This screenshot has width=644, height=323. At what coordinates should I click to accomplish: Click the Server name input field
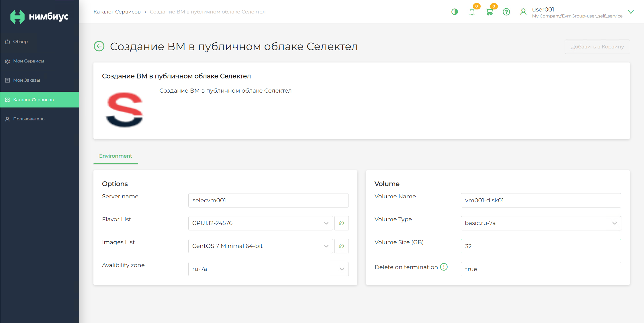pos(268,200)
